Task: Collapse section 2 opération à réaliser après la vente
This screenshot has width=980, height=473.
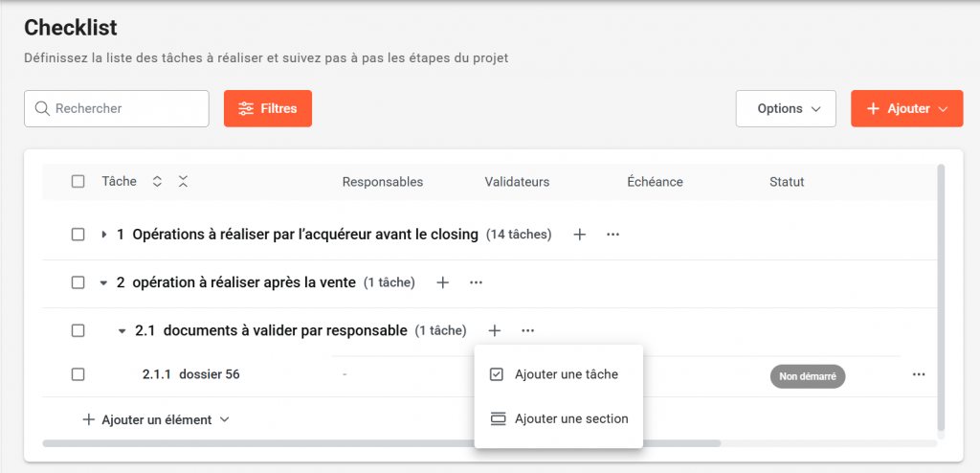Action: pos(103,282)
